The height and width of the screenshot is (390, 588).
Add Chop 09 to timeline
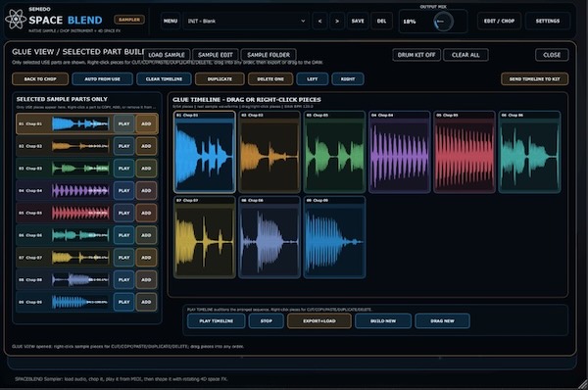pos(146,302)
